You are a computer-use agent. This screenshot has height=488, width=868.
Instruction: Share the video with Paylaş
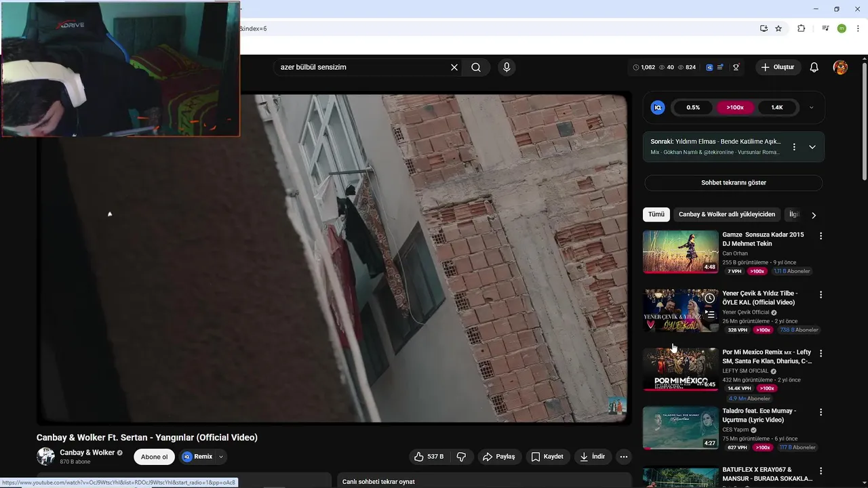click(x=499, y=457)
